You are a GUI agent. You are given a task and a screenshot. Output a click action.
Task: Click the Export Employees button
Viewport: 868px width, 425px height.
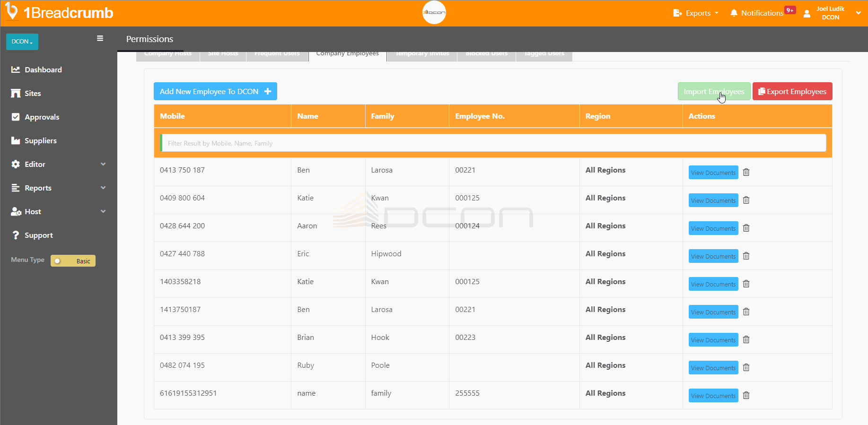pyautogui.click(x=792, y=92)
